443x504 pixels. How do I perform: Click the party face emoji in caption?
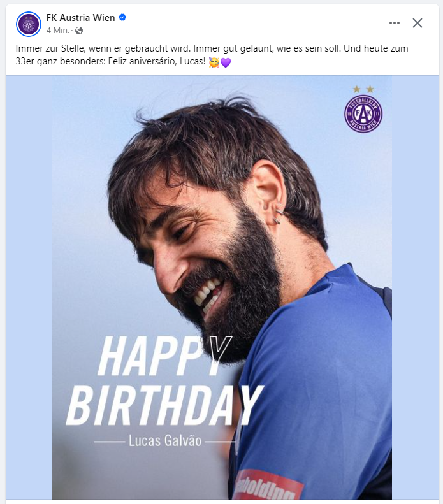(214, 62)
